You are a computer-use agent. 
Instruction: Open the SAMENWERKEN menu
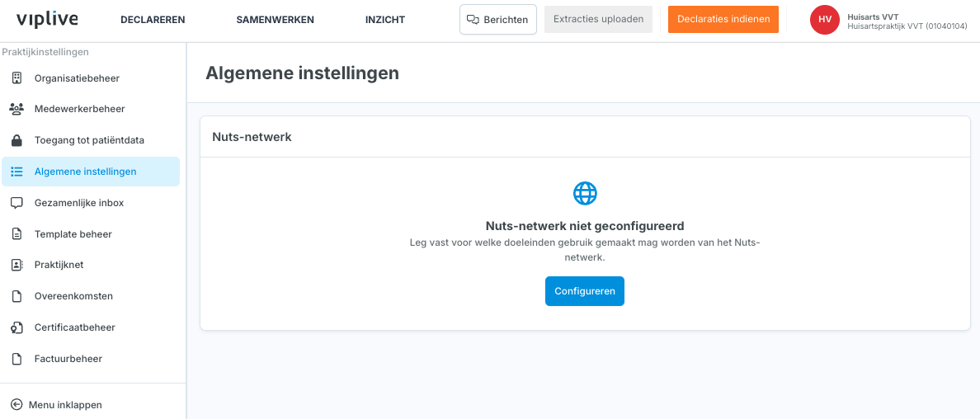click(275, 20)
